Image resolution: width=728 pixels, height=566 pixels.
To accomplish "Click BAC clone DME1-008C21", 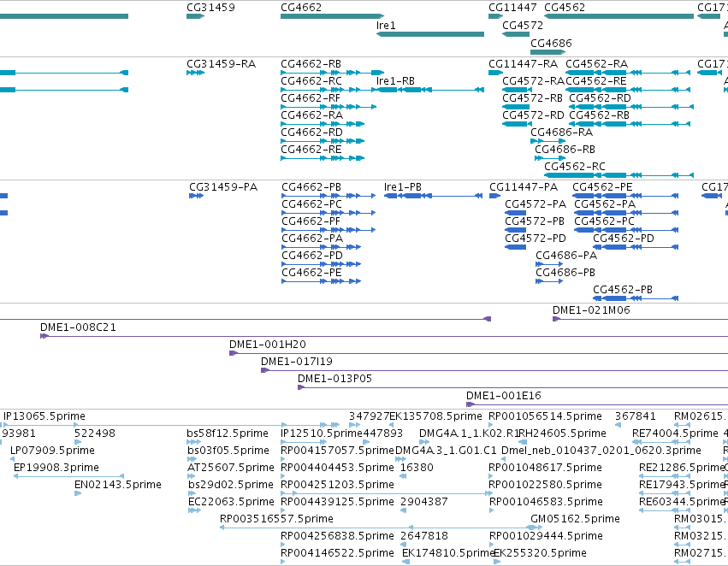I will [x=384, y=336].
